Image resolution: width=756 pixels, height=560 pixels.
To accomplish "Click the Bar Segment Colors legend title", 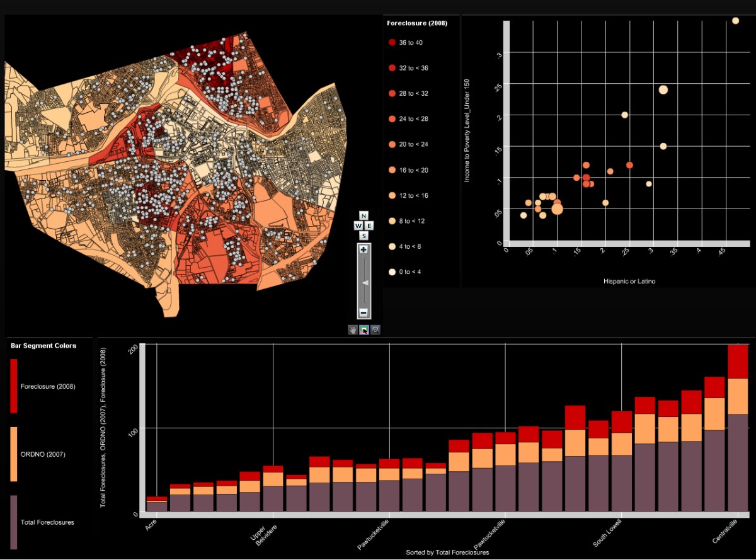I will [x=43, y=346].
